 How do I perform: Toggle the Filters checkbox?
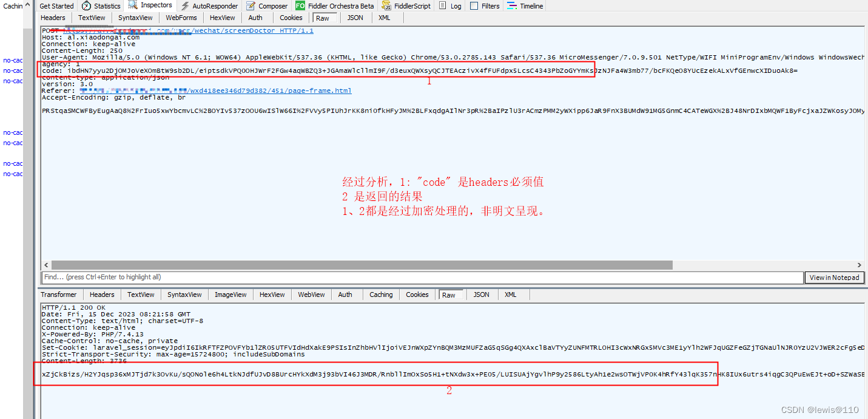474,6
